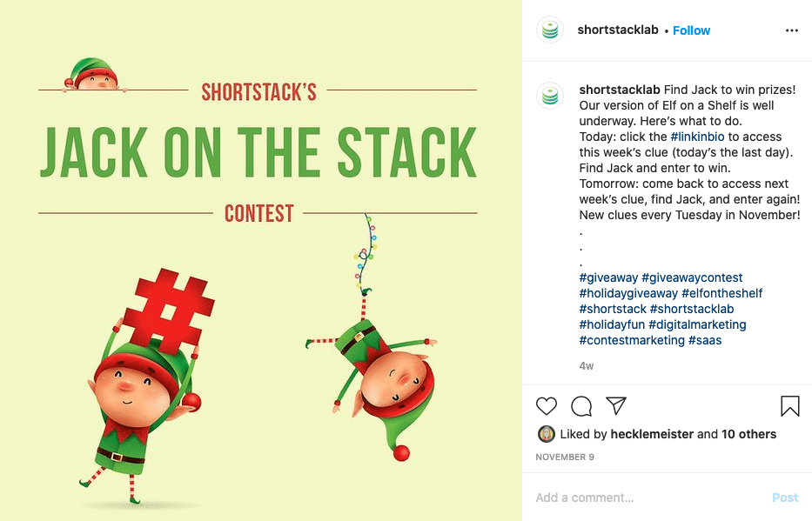The width and height of the screenshot is (812, 521).
Task: Click the shortstacklab profile avatar at the top
Action: (x=550, y=30)
